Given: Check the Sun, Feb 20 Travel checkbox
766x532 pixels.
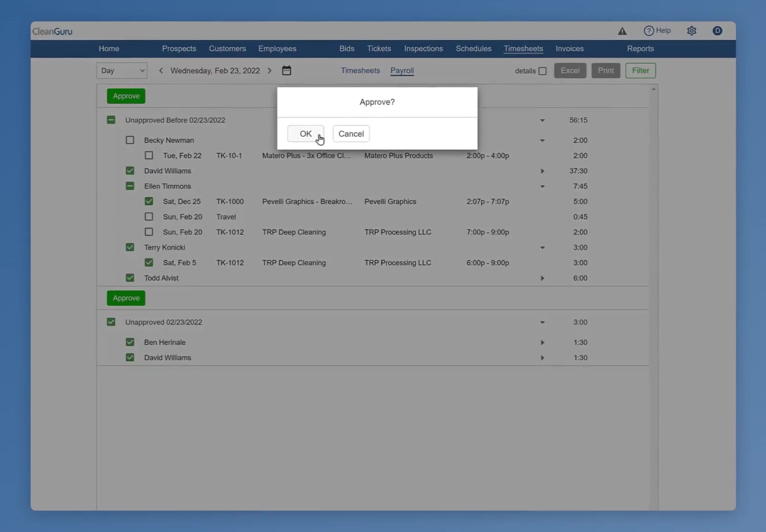Looking at the screenshot, I should point(149,217).
